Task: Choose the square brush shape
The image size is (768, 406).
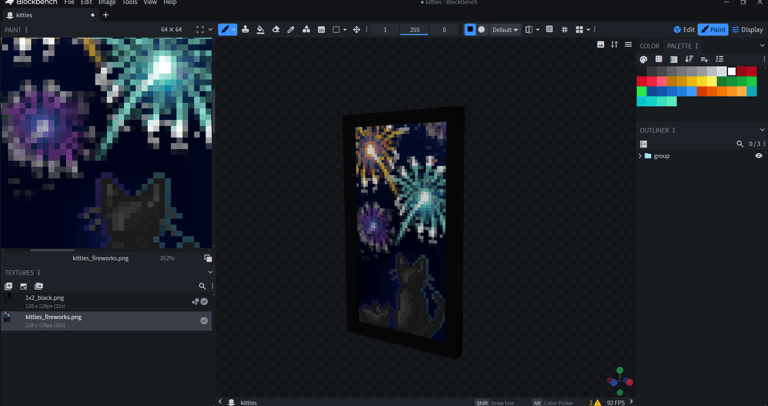Action: click(470, 29)
